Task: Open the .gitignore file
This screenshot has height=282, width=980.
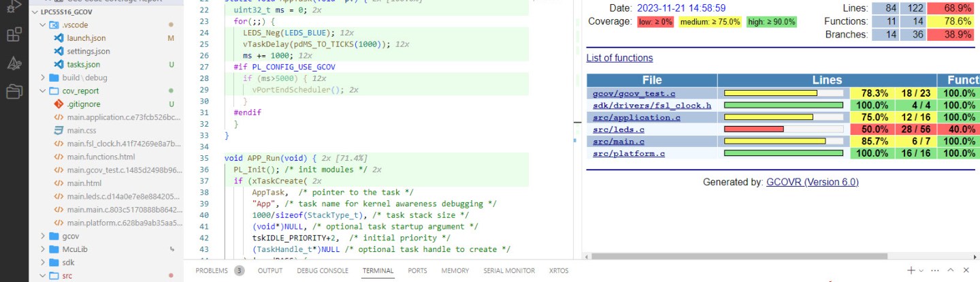Action: point(84,104)
